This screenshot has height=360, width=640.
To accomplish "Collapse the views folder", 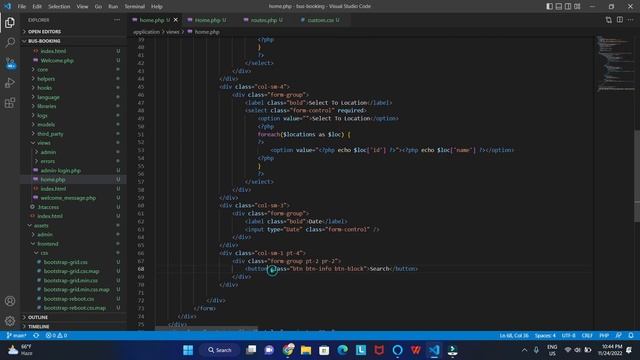I will click(x=44, y=143).
